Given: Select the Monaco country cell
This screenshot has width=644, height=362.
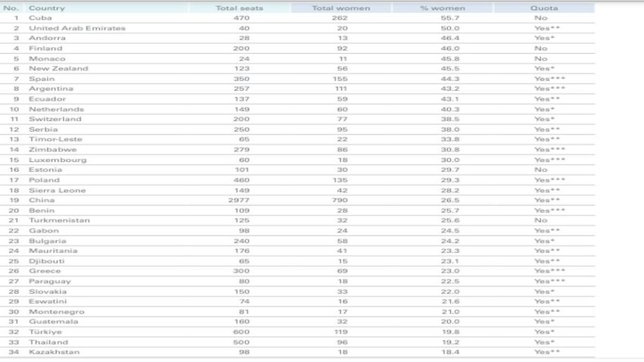Looking at the screenshot, I should click(x=47, y=58).
